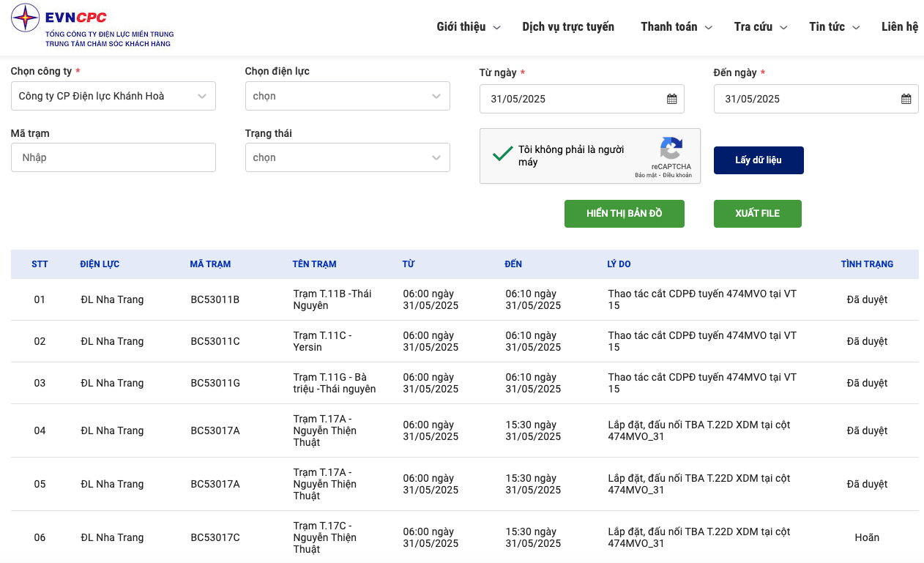Viewport: 924px width, 563px height.
Task: Open the Chọn điện lực dropdown
Action: click(347, 96)
